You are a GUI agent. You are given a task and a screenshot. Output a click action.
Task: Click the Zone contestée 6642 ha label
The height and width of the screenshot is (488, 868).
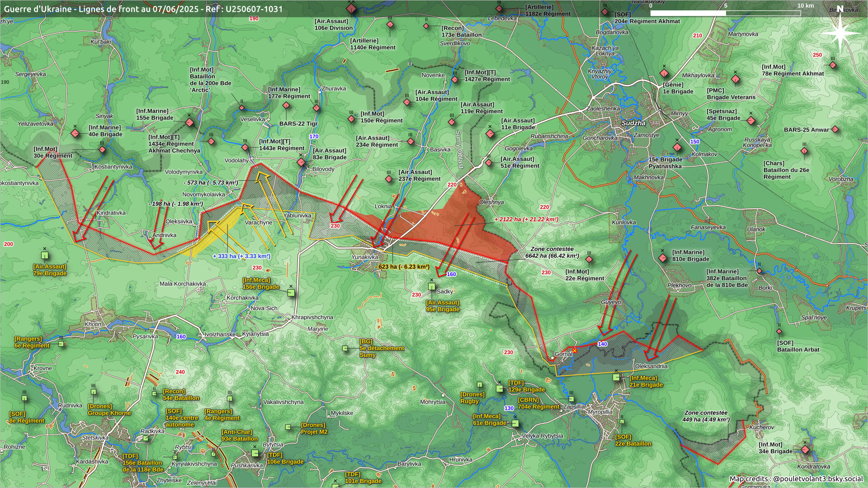tap(552, 253)
